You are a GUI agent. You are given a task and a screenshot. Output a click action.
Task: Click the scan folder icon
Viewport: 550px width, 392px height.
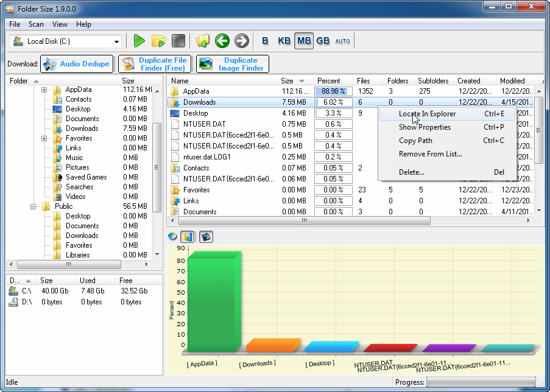click(x=158, y=41)
